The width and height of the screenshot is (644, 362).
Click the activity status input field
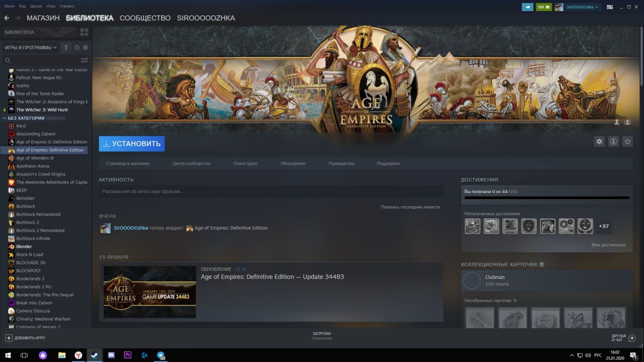click(x=271, y=192)
